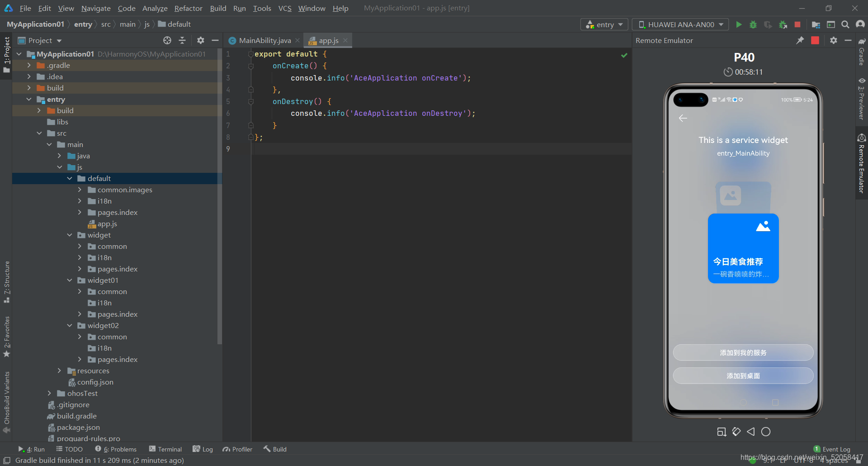868x466 pixels.
Task: Open the Gradle side tool window
Action: click(x=862, y=52)
